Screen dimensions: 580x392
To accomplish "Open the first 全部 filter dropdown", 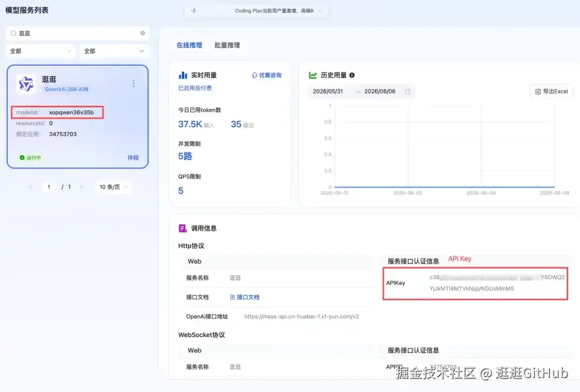I will point(40,51).
